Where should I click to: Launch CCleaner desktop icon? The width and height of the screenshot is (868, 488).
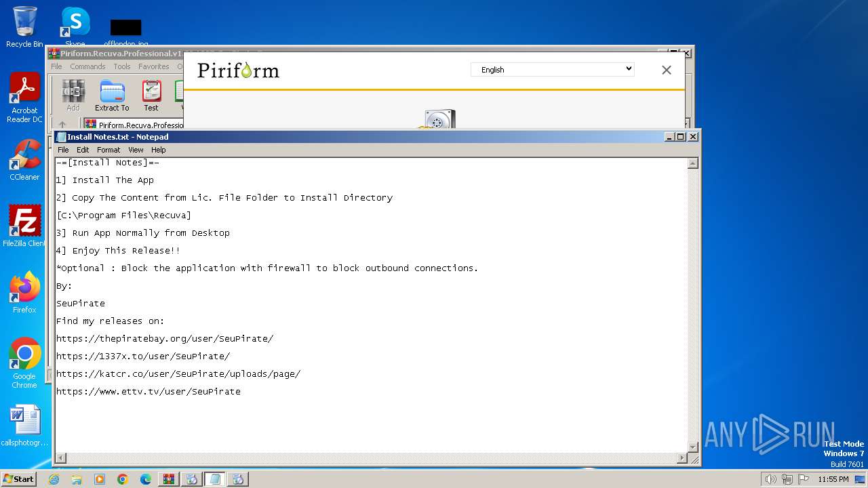pyautogui.click(x=24, y=160)
